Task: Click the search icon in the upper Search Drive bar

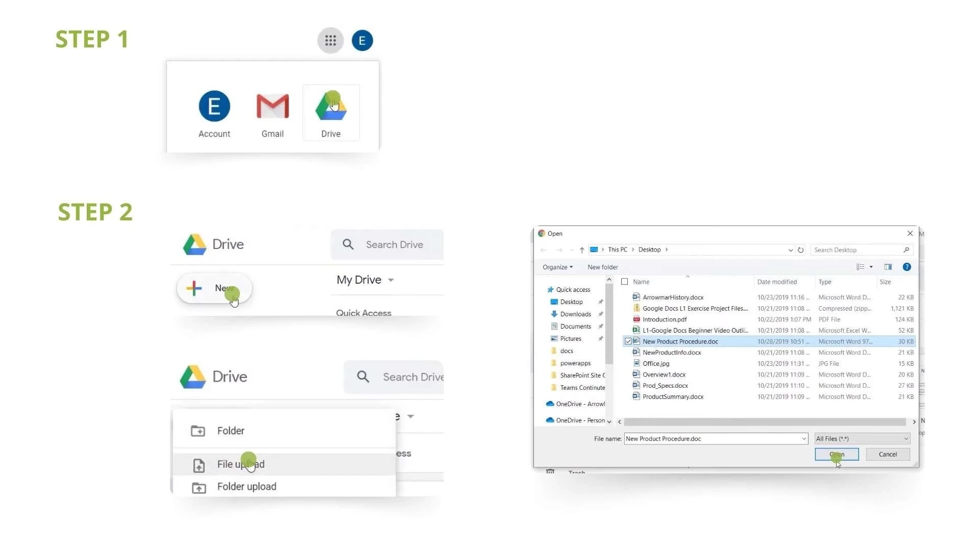Action: pos(348,244)
